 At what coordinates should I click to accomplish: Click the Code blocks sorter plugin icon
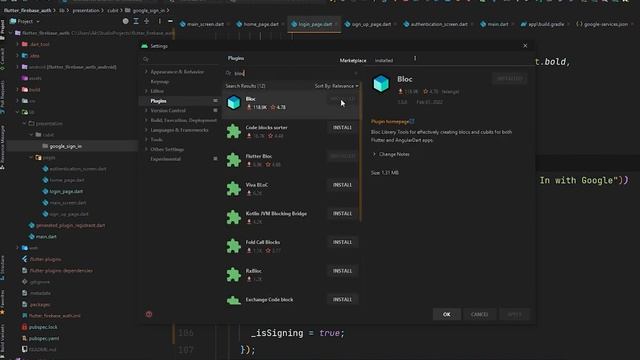[x=234, y=131]
